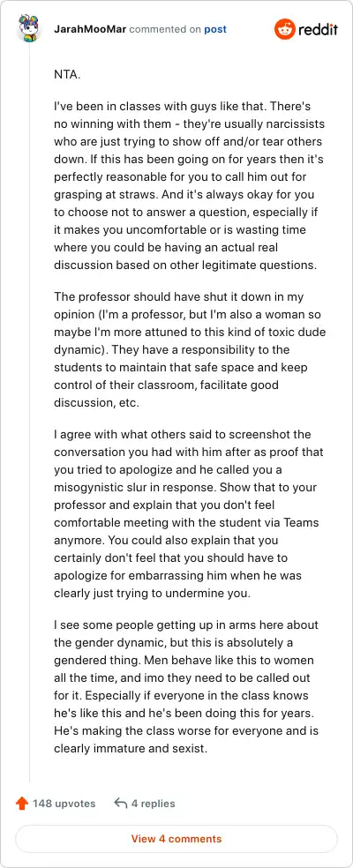
Task: Open the 4 replies label
Action: [153, 804]
